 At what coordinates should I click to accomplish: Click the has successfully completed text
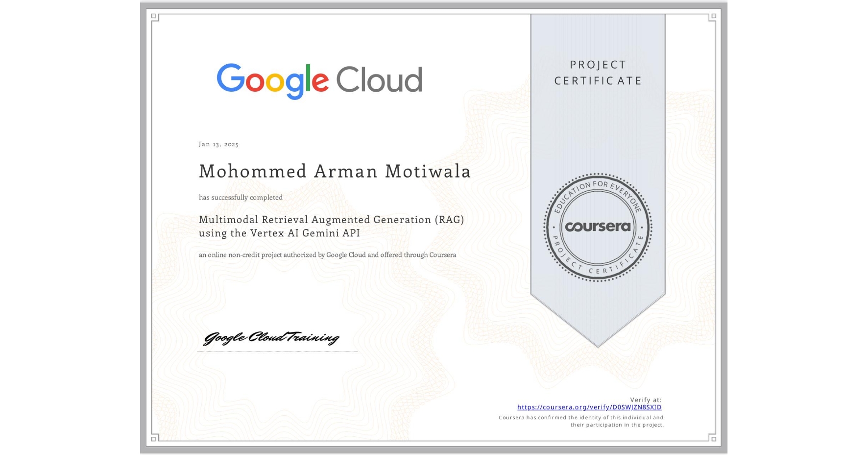(x=241, y=197)
